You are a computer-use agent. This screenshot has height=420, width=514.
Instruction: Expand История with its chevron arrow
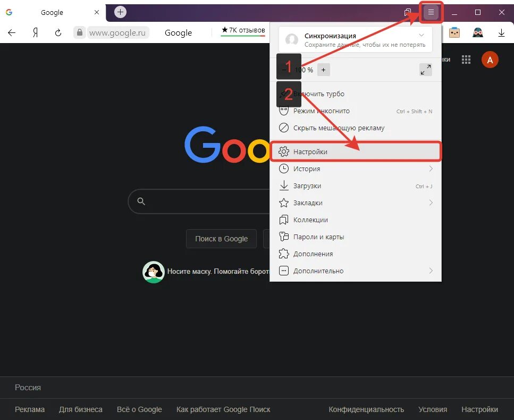[x=431, y=169]
